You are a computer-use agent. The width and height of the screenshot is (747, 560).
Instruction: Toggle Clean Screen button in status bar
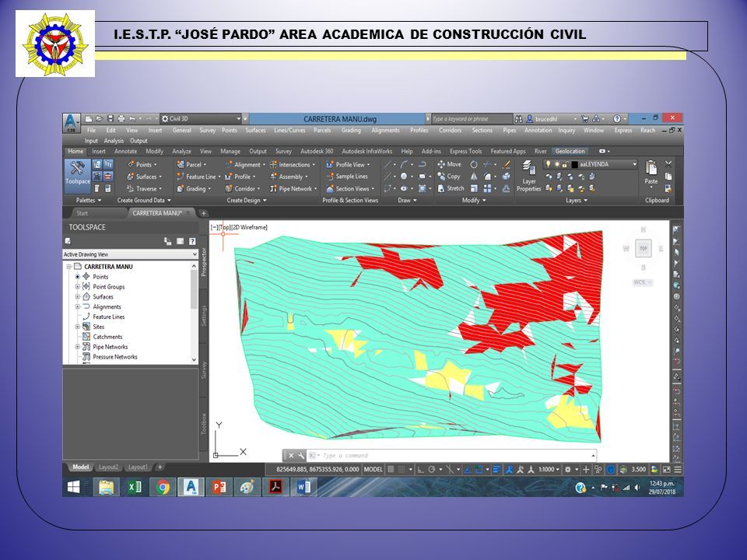[667, 470]
